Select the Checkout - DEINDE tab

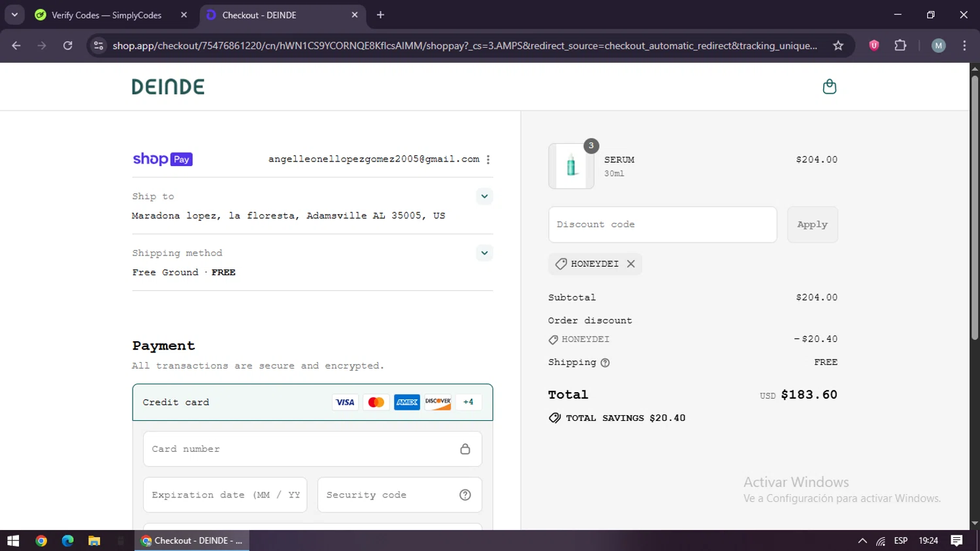(x=259, y=15)
